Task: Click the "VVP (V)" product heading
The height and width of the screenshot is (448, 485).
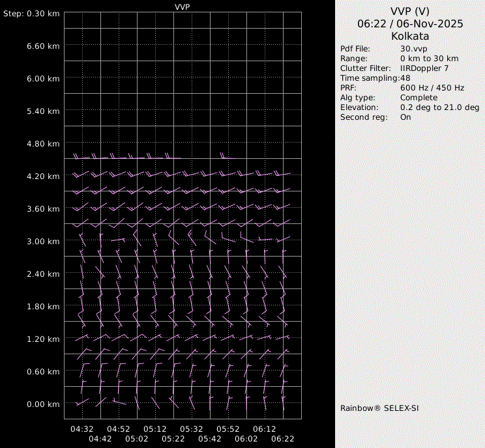Action: coord(410,11)
